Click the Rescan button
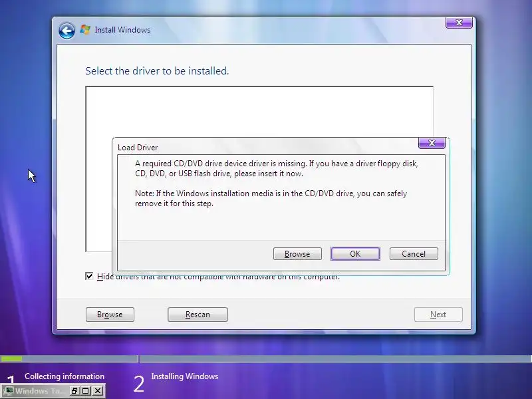This screenshot has width=532, height=399. pyautogui.click(x=198, y=315)
